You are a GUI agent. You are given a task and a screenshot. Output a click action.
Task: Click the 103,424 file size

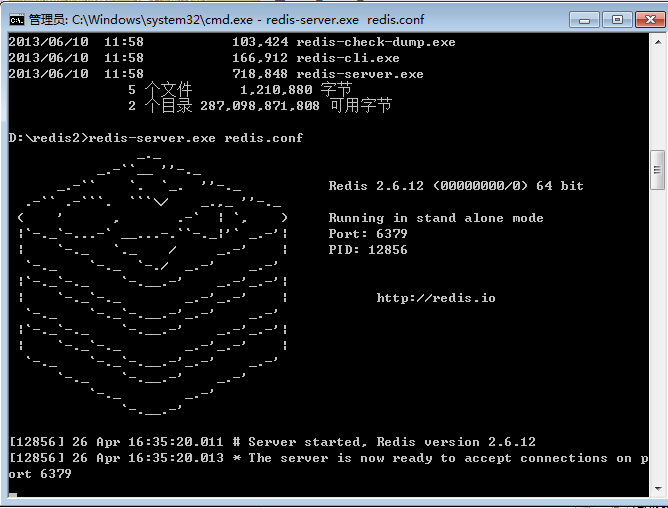point(260,42)
